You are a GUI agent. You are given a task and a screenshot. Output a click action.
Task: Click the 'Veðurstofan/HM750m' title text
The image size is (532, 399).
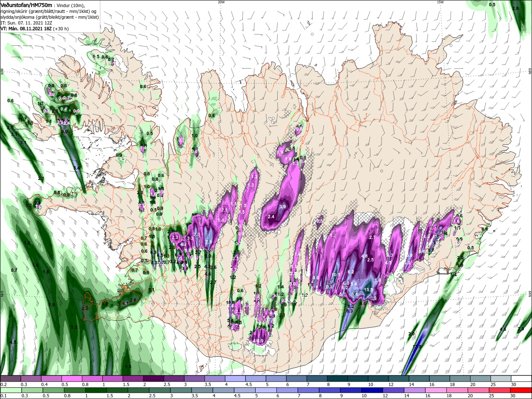point(26,5)
